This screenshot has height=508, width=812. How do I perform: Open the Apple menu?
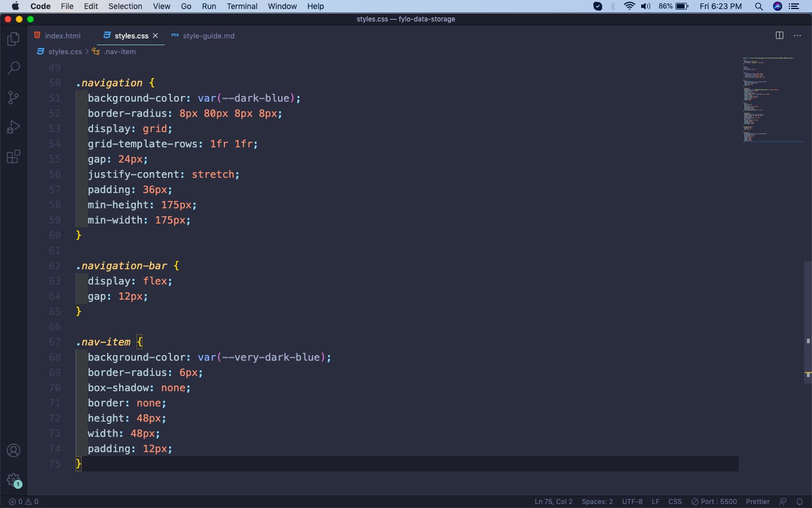pos(15,6)
